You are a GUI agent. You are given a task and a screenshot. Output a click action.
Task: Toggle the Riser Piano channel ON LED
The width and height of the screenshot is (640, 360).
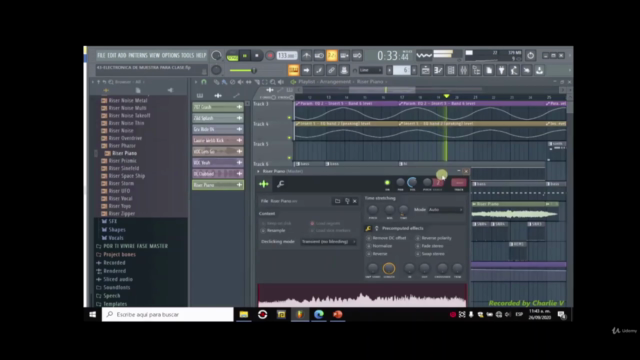[x=387, y=182]
